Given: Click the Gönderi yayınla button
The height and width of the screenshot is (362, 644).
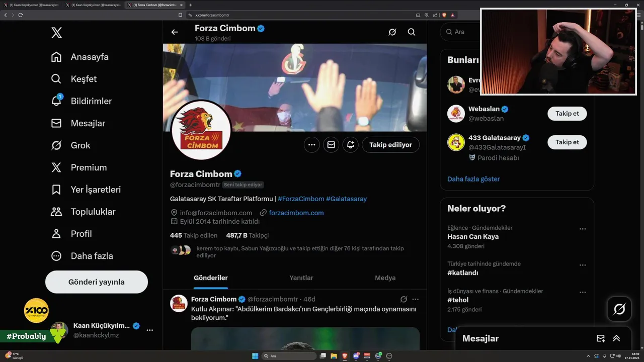Looking at the screenshot, I should pos(97,282).
